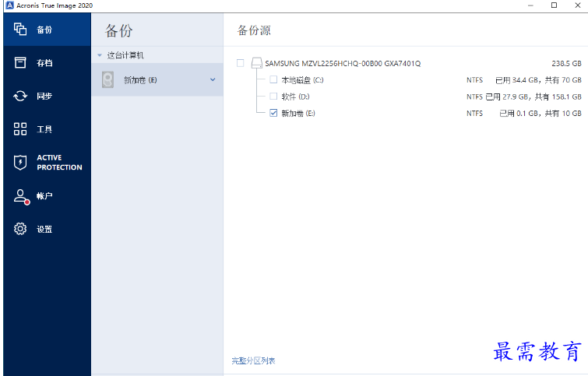This screenshot has width=588, height=376.
Task: Switch to the 同步 section label
Action: (x=44, y=96)
